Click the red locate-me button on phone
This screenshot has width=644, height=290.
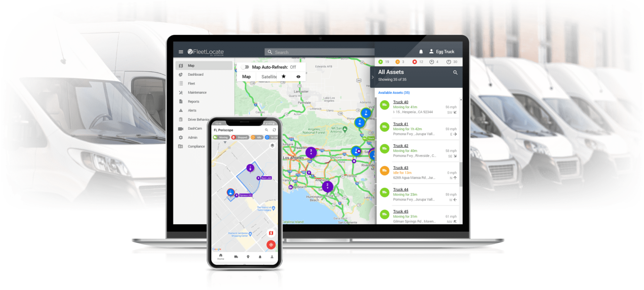271,245
